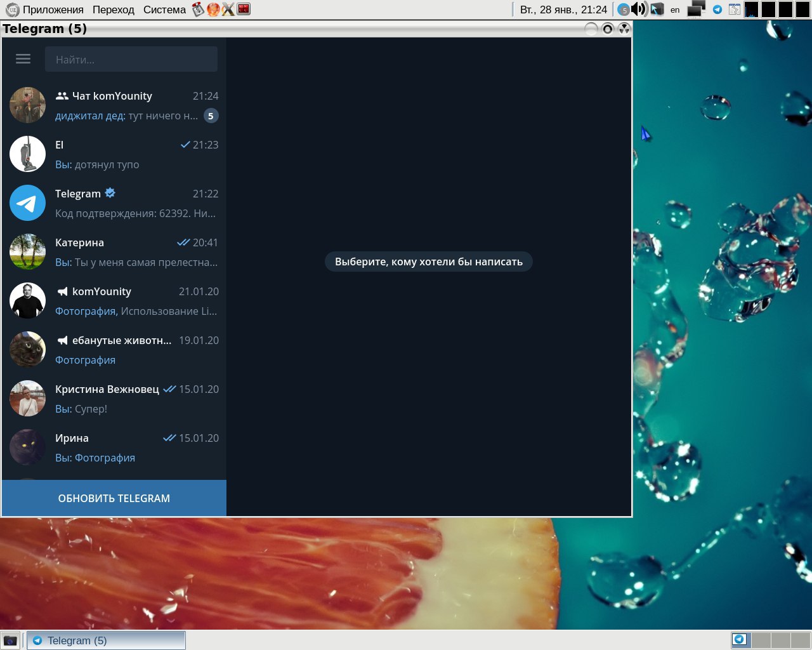Click the 'Код подтверждения: 62392' preview
Viewport: 812px width, 650px height.
click(x=135, y=213)
